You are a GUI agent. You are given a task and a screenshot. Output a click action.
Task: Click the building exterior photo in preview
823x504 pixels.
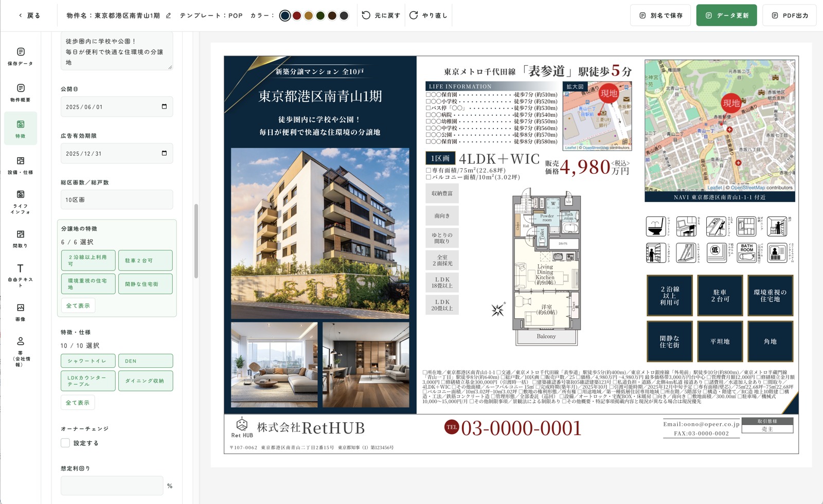(320, 233)
